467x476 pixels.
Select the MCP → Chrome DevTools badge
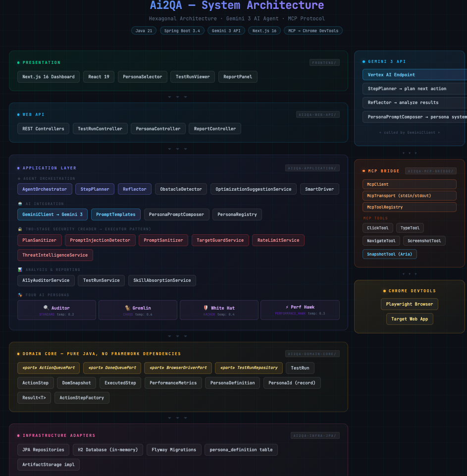[x=313, y=31]
